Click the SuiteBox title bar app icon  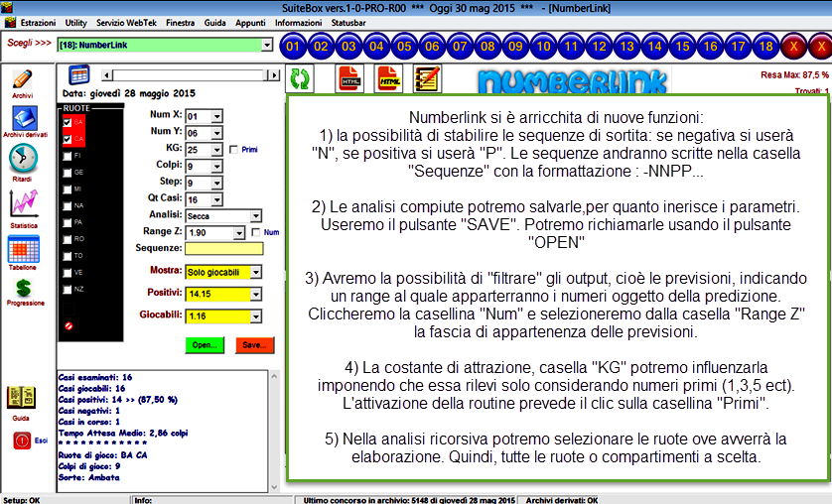coord(7,7)
